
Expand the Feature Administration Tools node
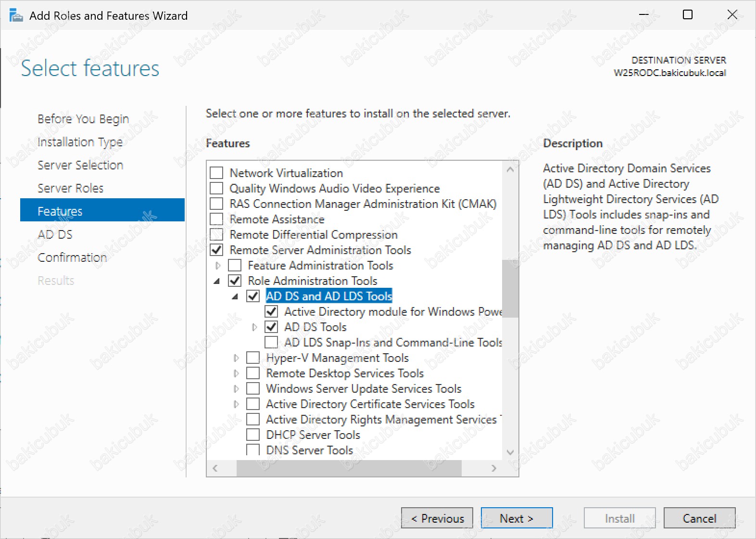218,265
